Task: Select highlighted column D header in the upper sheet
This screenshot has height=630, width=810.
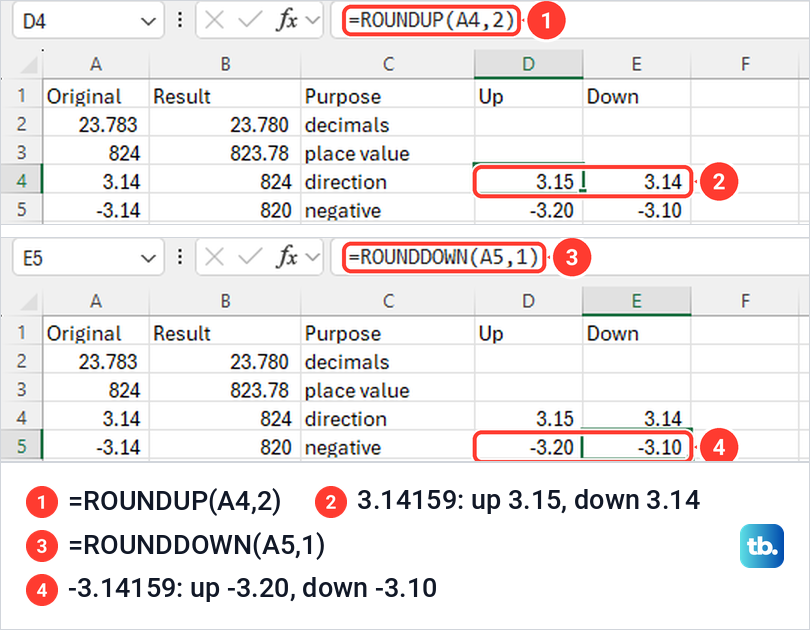Action: [x=528, y=65]
